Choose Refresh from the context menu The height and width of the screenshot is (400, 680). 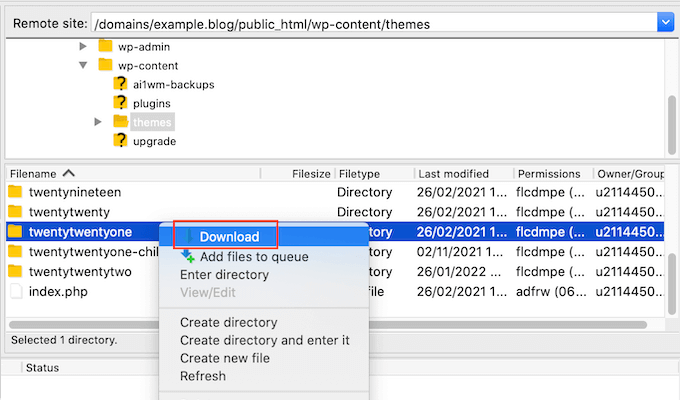click(203, 376)
